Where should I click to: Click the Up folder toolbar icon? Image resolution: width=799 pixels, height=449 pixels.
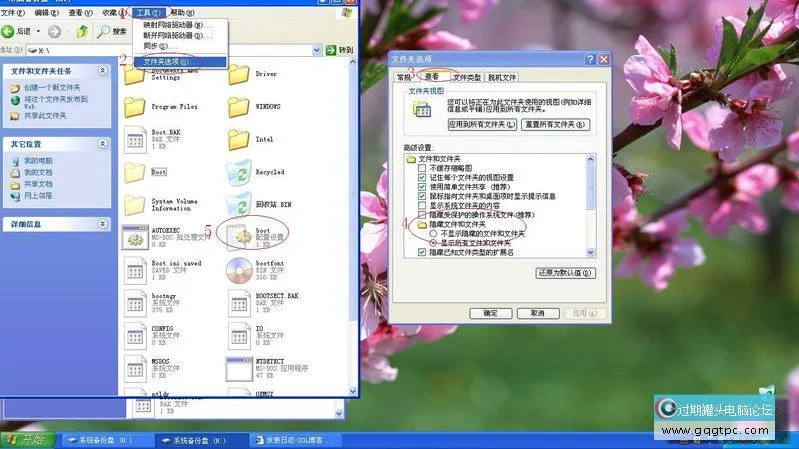click(82, 32)
